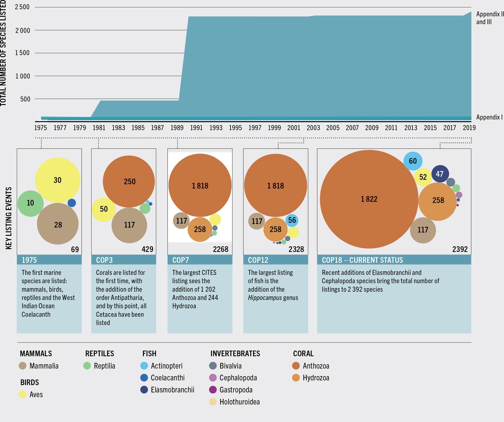Screen dimensions: 504x422
Task: Click the small blue Coelacanthi bubble in 1975
Action: 72,203
